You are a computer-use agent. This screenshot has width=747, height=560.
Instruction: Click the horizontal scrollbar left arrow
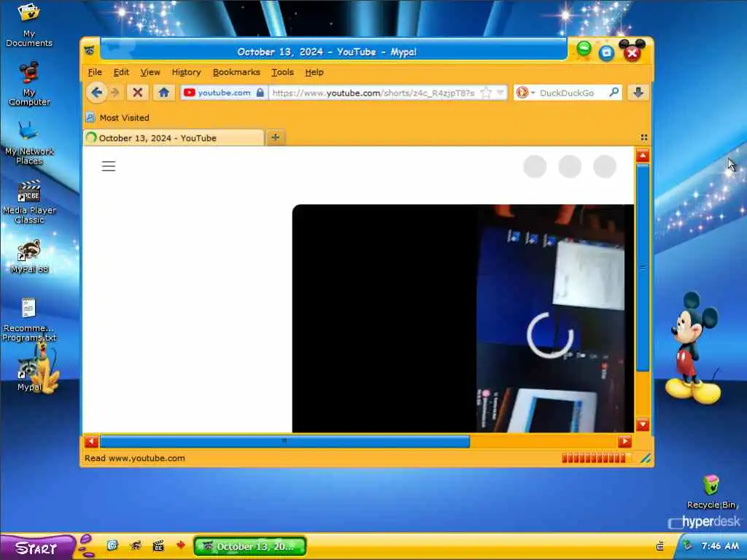coord(91,441)
